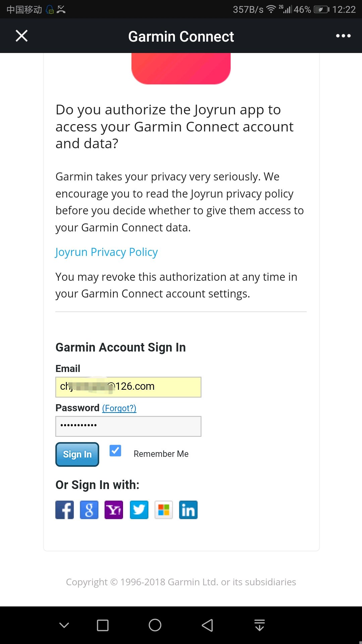362x644 pixels.
Task: Tap the Android home circle button
Action: (x=155, y=625)
